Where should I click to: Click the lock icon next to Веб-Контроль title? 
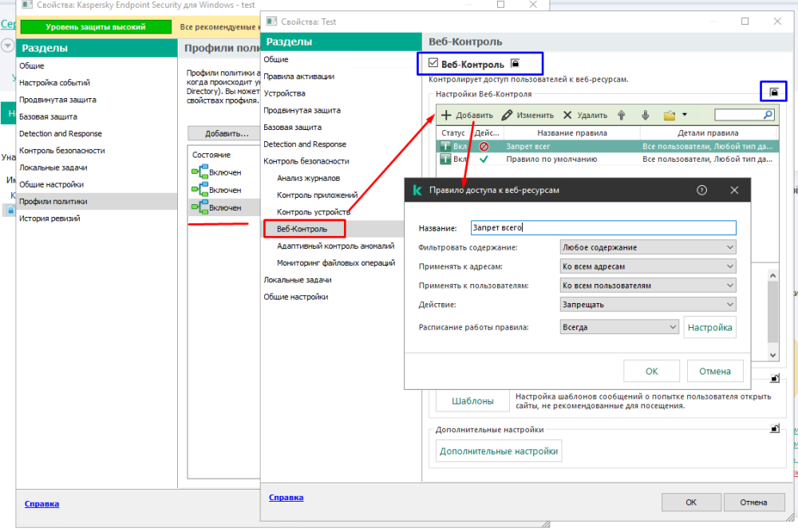515,63
